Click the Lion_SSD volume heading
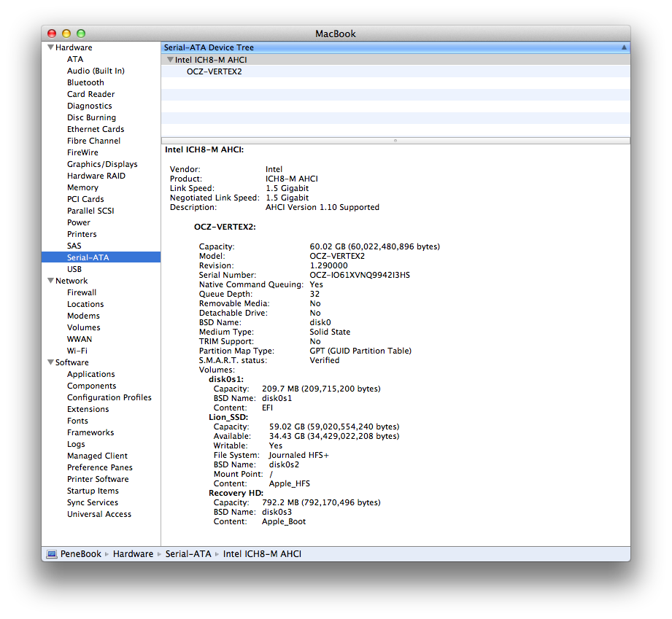This screenshot has width=672, height=619. click(228, 417)
